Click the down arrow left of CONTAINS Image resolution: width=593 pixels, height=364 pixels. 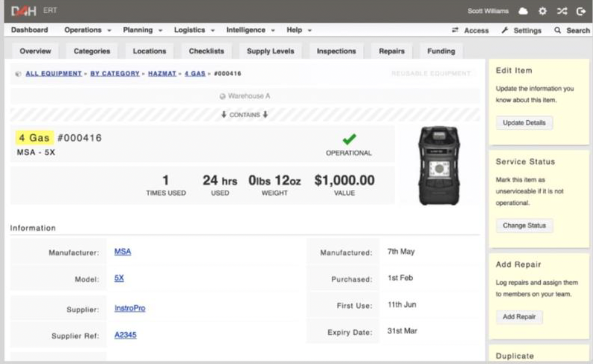pyautogui.click(x=224, y=115)
